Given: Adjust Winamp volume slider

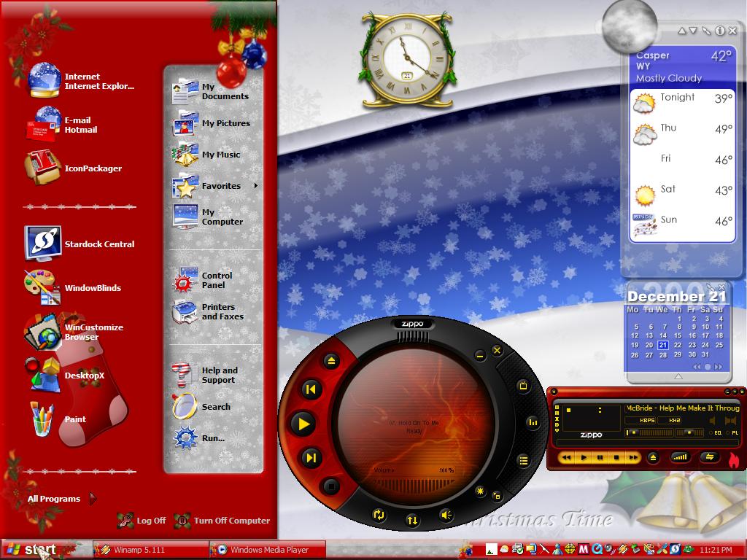Looking at the screenshot, I should tap(649, 433).
